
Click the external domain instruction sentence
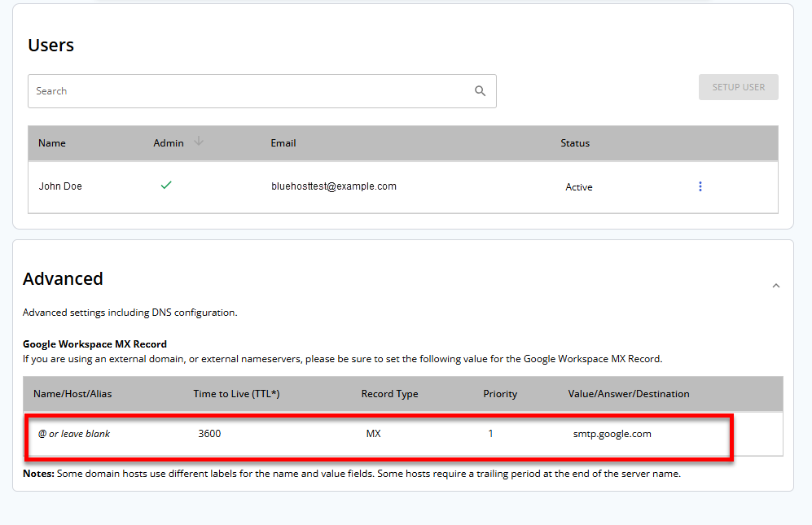click(x=342, y=359)
